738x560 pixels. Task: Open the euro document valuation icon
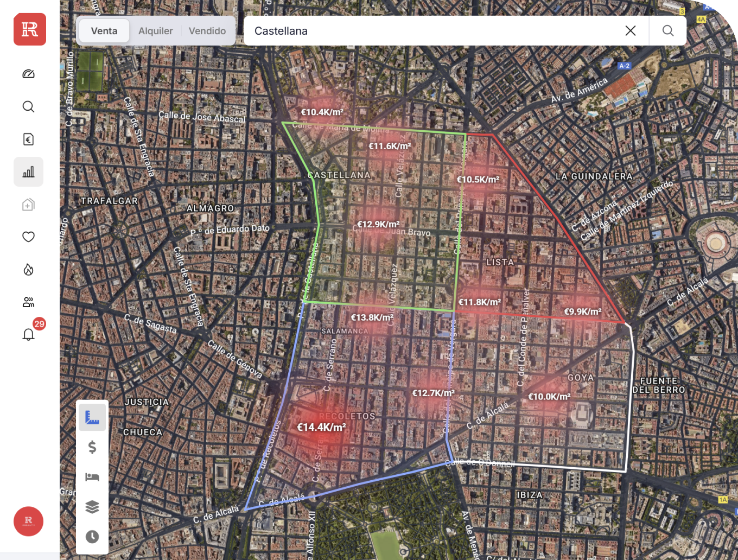(x=29, y=139)
